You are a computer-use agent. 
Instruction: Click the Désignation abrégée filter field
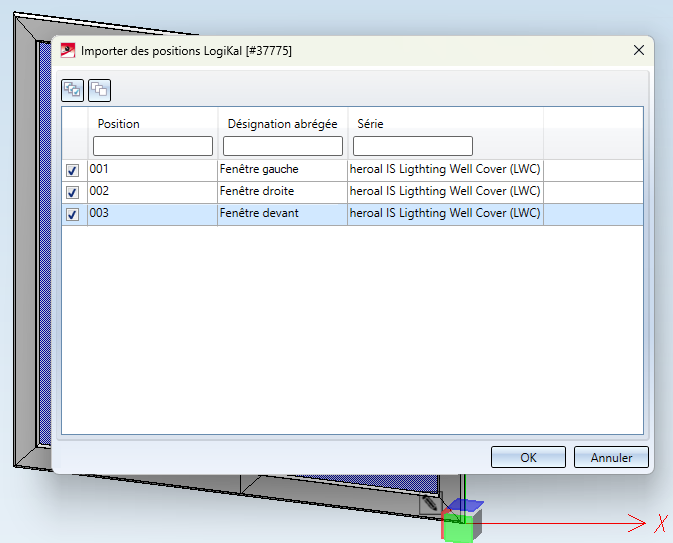click(x=283, y=146)
